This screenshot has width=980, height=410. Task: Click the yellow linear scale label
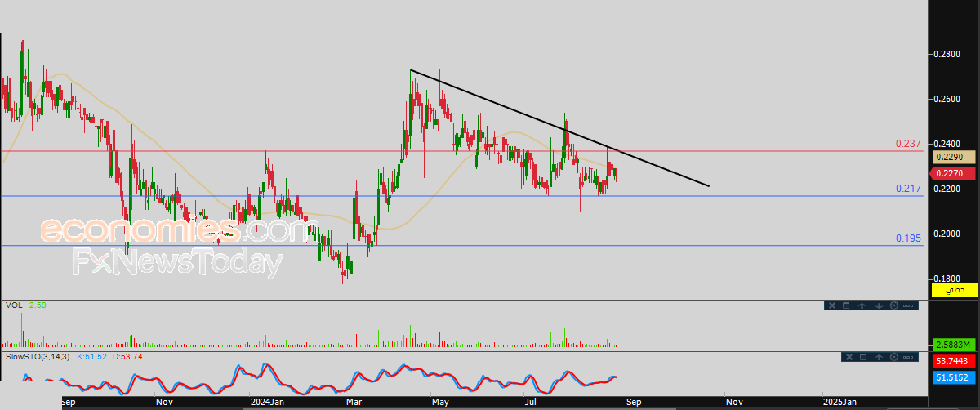coord(955,290)
